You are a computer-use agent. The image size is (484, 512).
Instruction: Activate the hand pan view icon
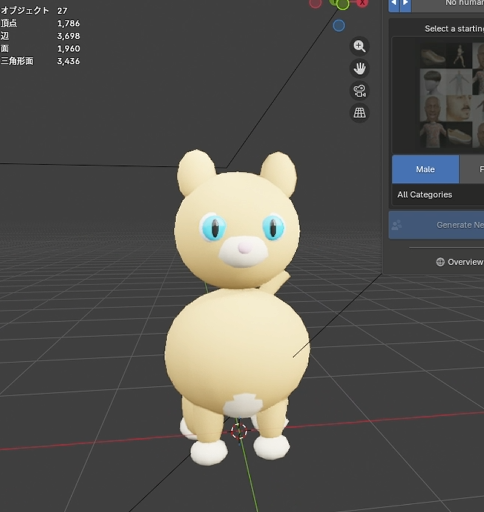pos(359,68)
